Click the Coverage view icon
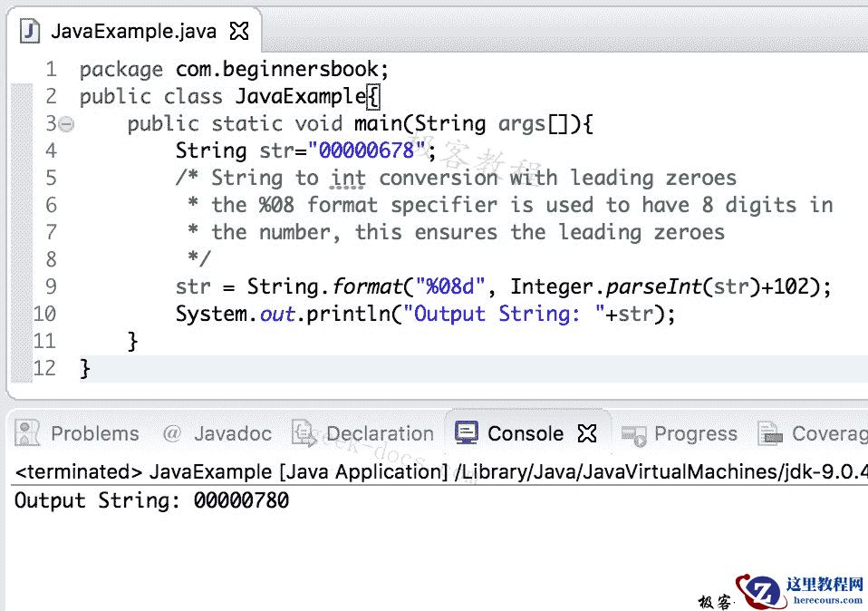 click(769, 433)
